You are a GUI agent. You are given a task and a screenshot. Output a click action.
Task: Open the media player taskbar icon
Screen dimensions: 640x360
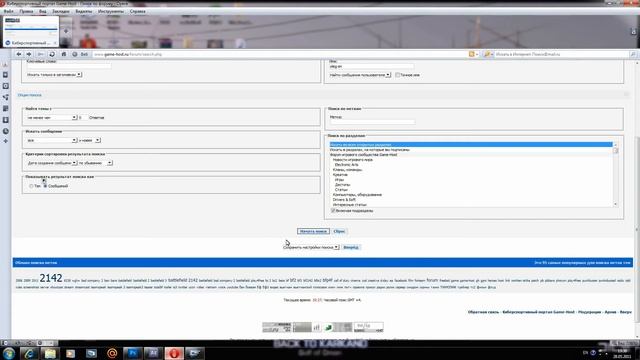(71, 353)
